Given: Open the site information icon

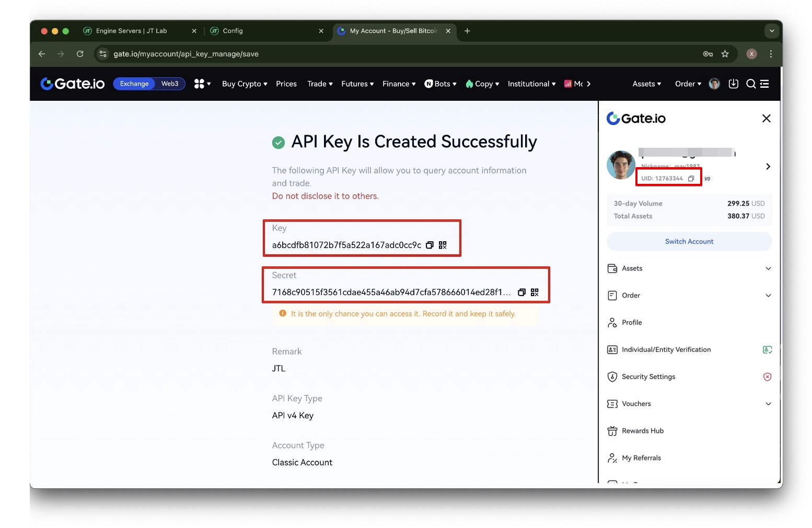Looking at the screenshot, I should pyautogui.click(x=103, y=54).
